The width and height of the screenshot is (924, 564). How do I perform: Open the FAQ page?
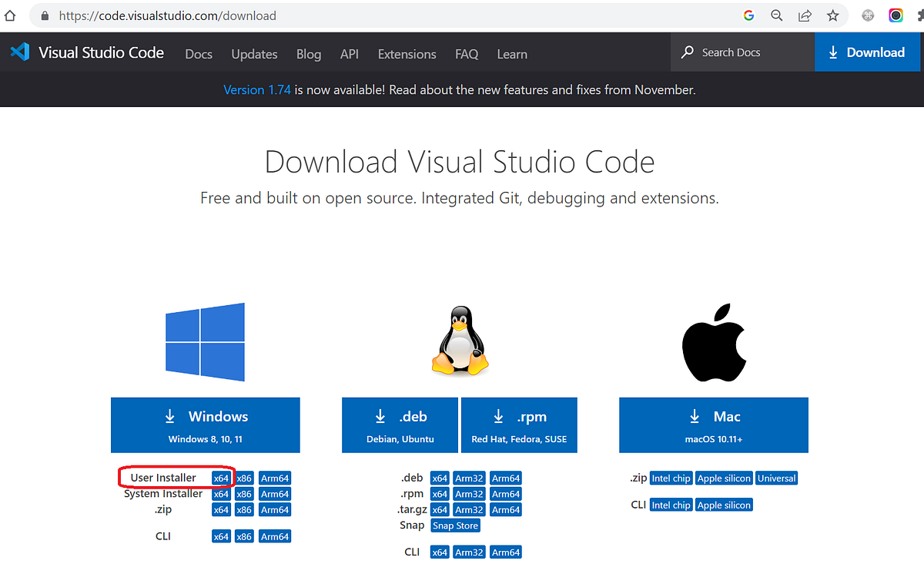(x=466, y=54)
